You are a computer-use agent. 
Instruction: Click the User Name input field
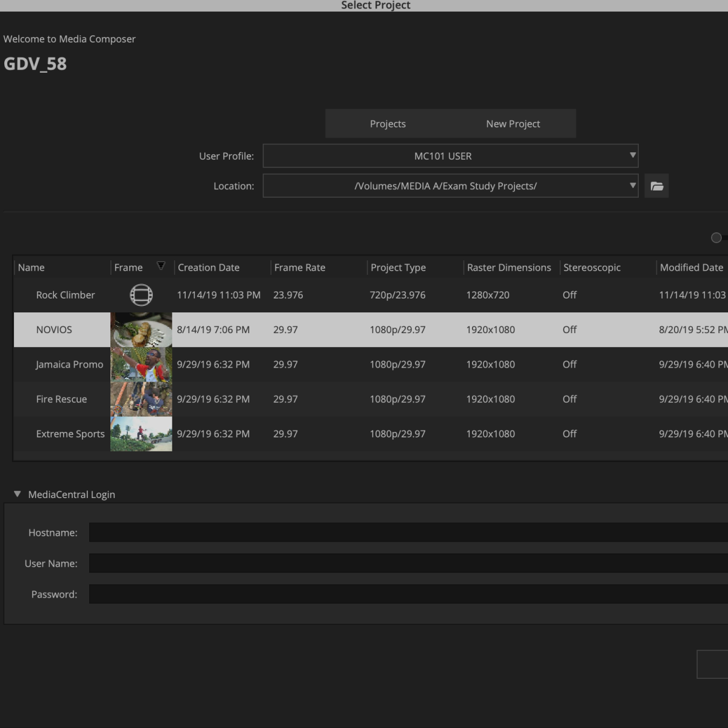pyautogui.click(x=408, y=564)
